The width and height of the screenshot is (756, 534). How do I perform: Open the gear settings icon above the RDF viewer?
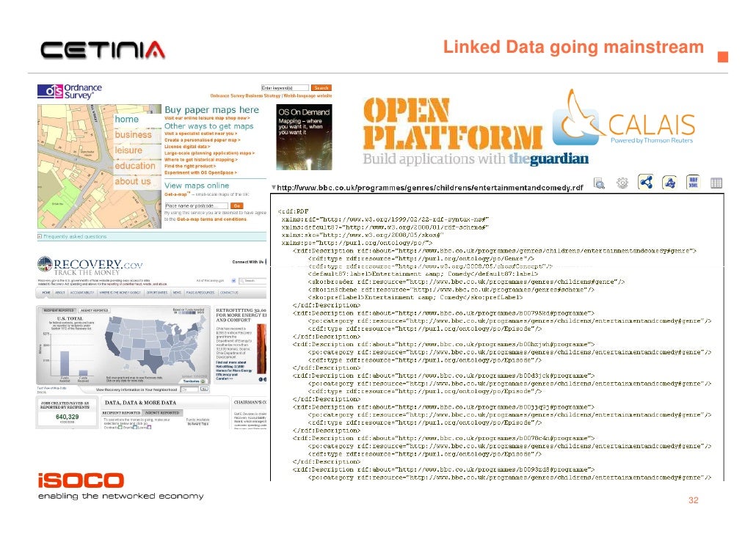[622, 183]
